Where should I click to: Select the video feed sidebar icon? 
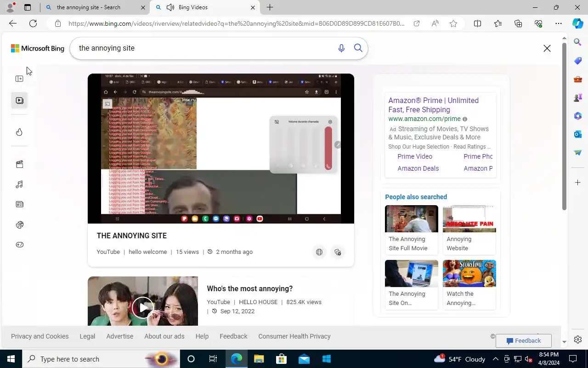(x=19, y=100)
